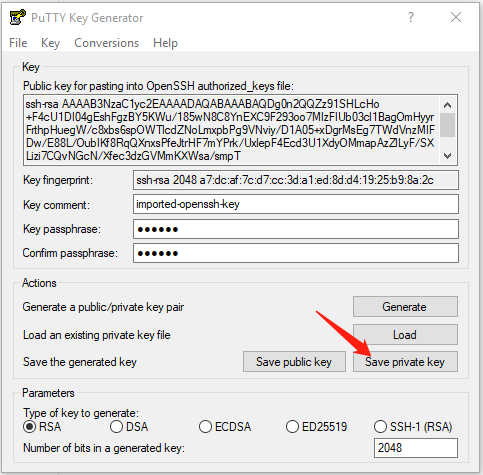Click the 'Confirm passphrase:' label
Viewport: 483px width, 475px height.
pos(70,253)
